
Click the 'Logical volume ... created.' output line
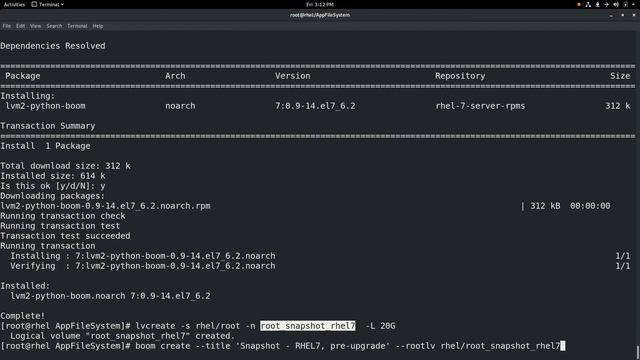122,336
